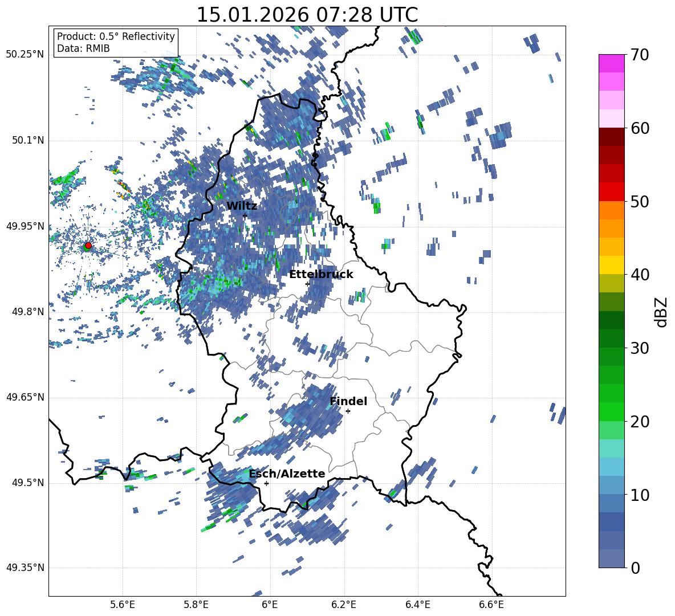The height and width of the screenshot is (616, 675).
Task: Click the 49.8°N latitude label
Action: 27,312
